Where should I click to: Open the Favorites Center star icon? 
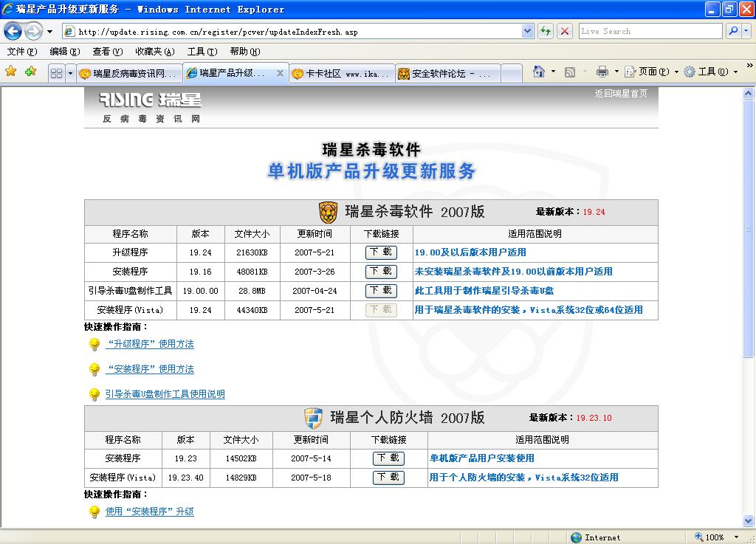click(x=11, y=72)
